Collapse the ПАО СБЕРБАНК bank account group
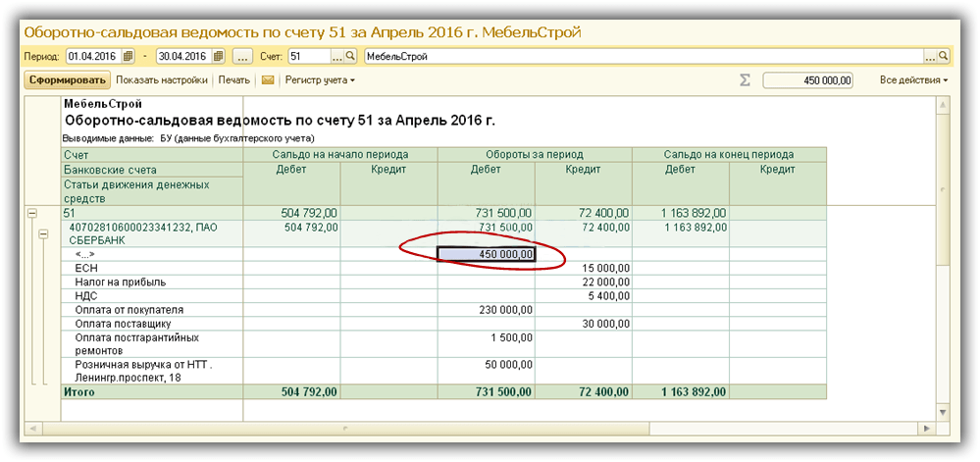This screenshot has width=980, height=462. (44, 233)
